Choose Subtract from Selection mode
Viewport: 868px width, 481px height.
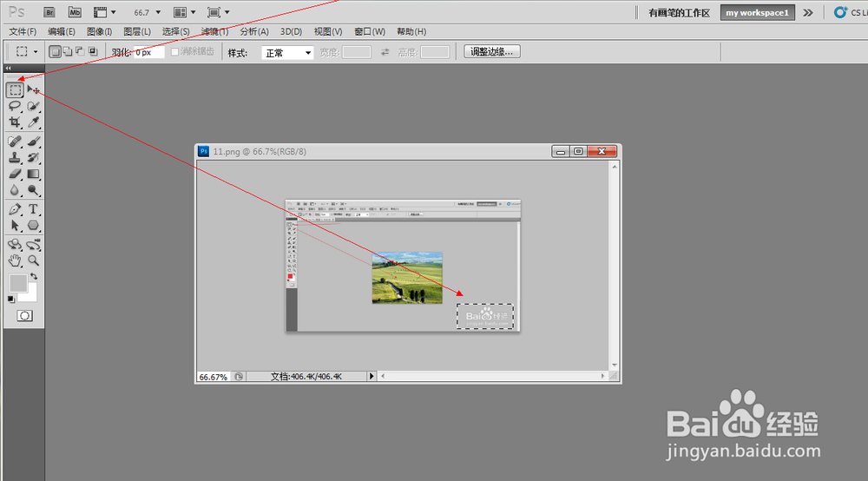click(x=80, y=51)
